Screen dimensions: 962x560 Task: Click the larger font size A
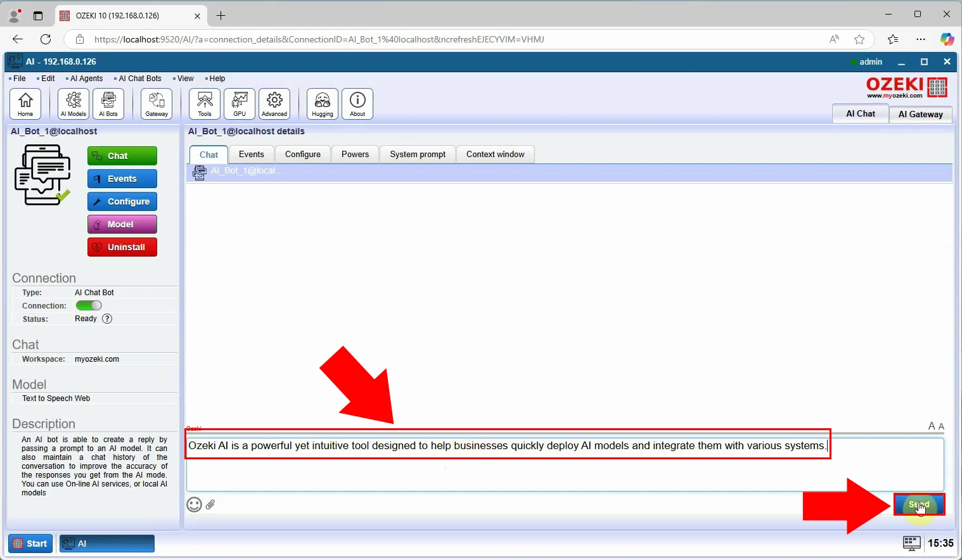coord(932,426)
